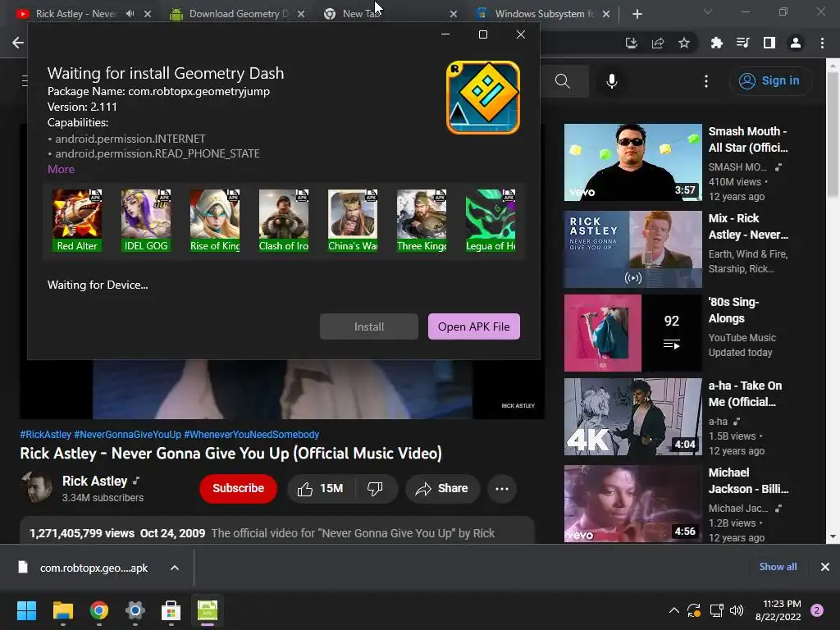The height and width of the screenshot is (630, 840).
Task: Bookmark this page with the star icon
Action: (684, 43)
